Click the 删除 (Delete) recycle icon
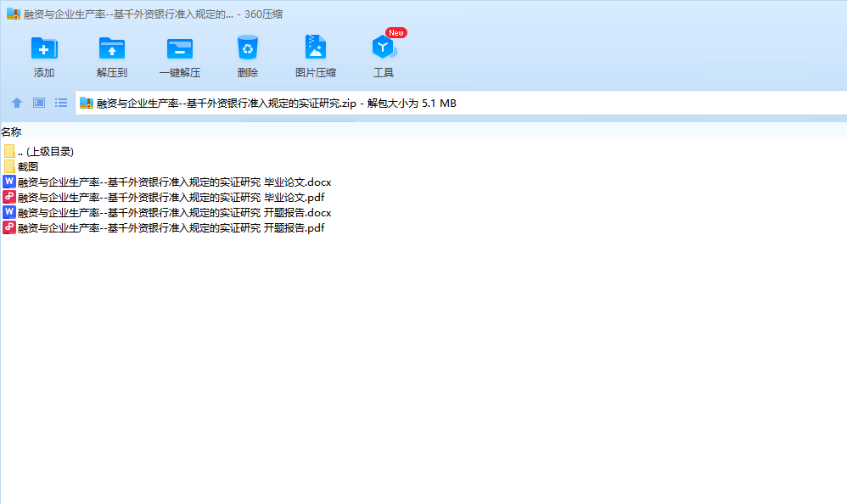The width and height of the screenshot is (847, 504). [248, 48]
